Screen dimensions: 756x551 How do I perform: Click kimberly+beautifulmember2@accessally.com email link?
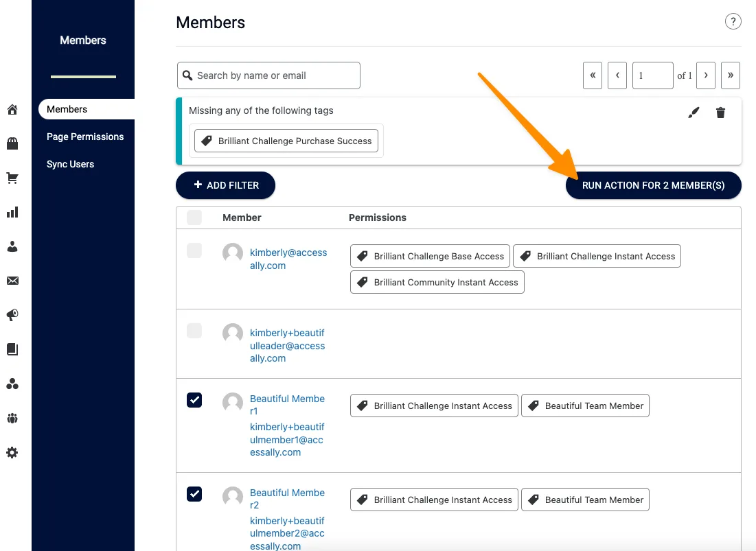[287, 534]
